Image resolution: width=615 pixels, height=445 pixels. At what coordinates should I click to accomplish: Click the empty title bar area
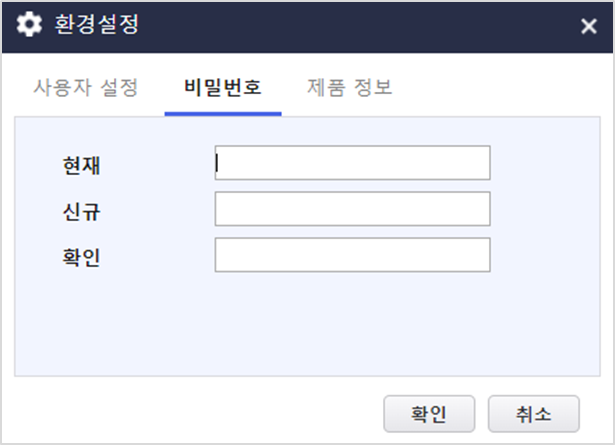tap(353, 27)
